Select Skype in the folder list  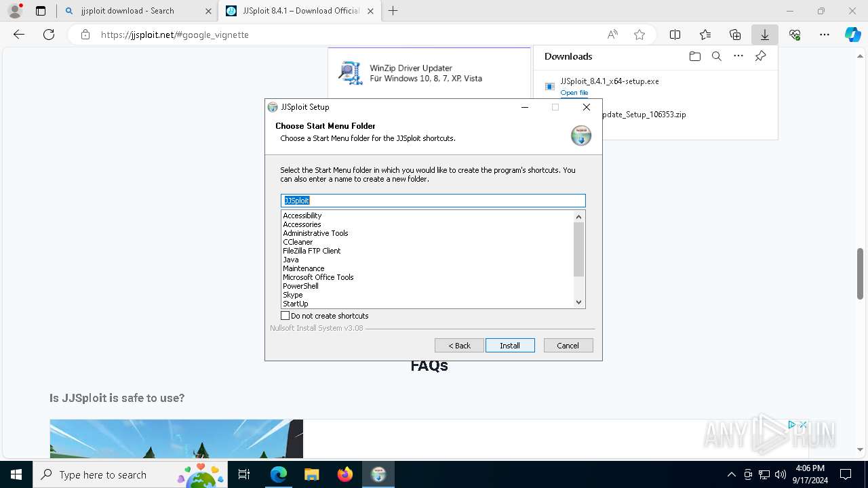click(293, 295)
